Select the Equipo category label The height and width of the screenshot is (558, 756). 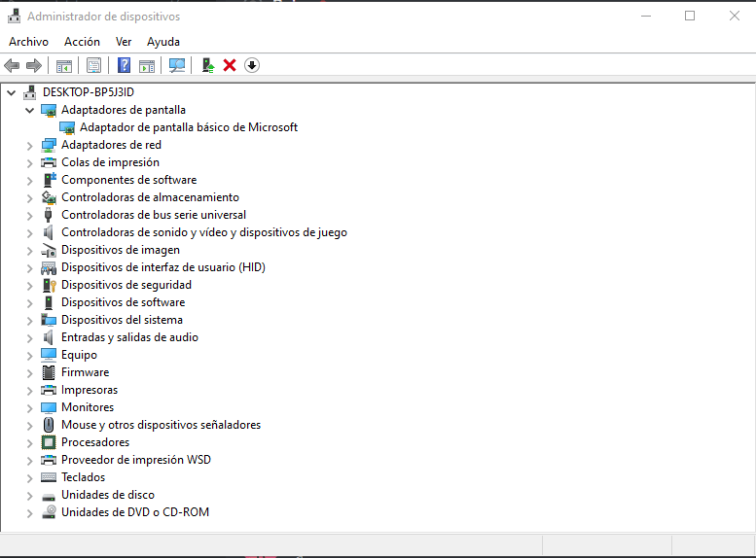(79, 355)
